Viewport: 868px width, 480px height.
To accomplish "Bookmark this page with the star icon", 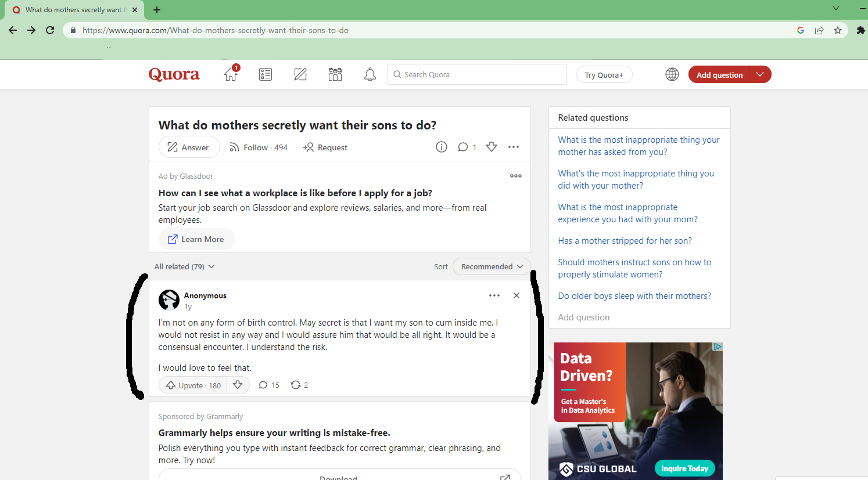I will coord(838,30).
